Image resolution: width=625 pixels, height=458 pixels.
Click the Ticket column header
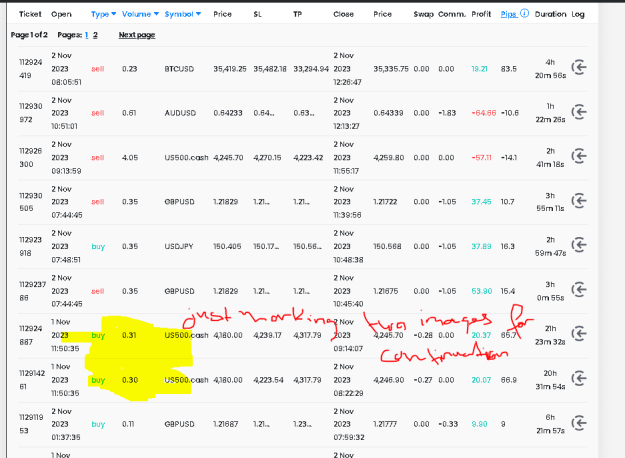click(30, 14)
